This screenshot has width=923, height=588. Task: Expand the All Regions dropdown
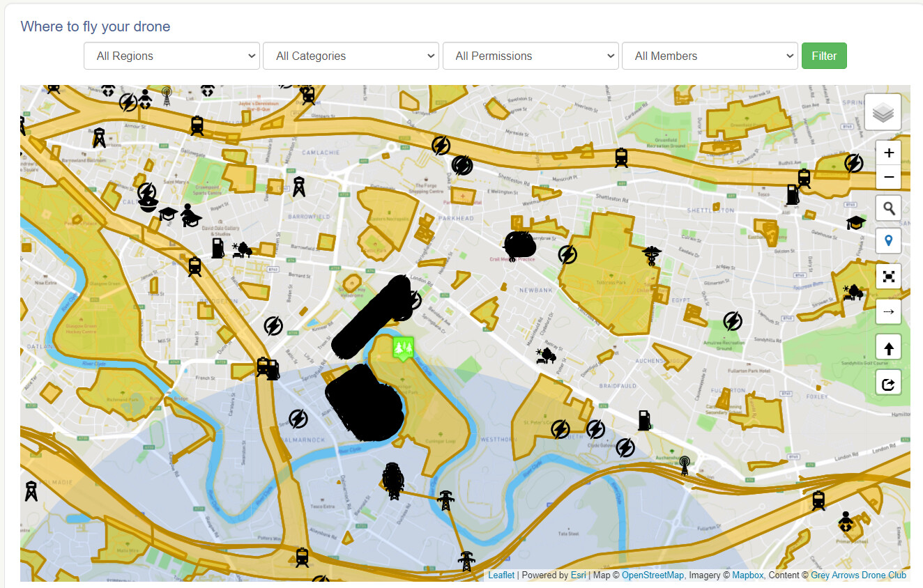point(171,56)
